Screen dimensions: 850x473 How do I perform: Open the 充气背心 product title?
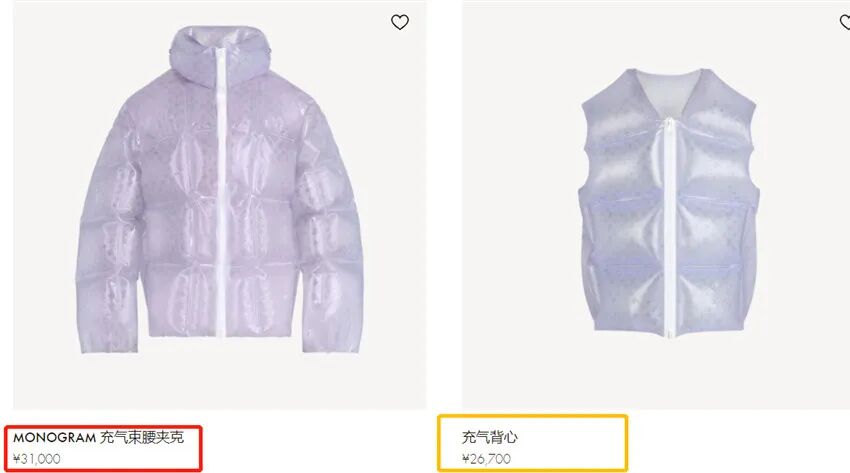490,437
